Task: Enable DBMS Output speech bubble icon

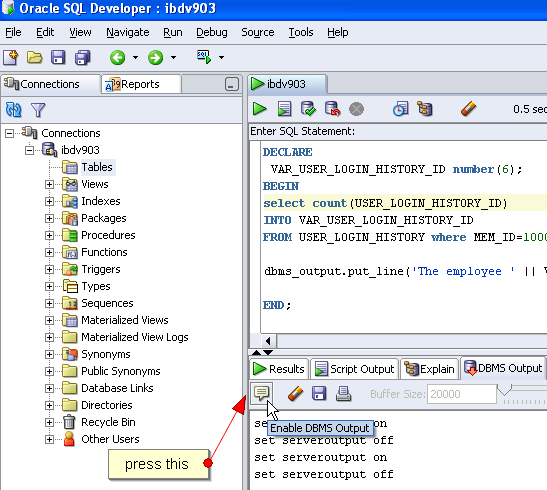Action: (x=261, y=393)
